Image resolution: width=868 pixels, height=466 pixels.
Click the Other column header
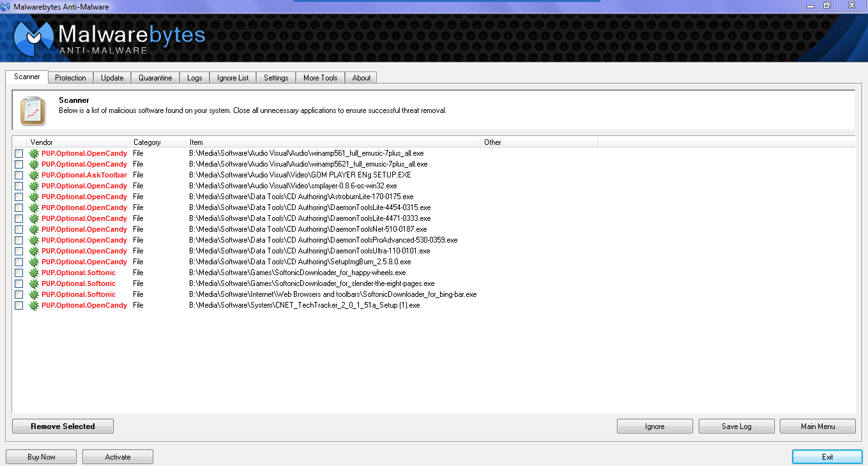539,142
